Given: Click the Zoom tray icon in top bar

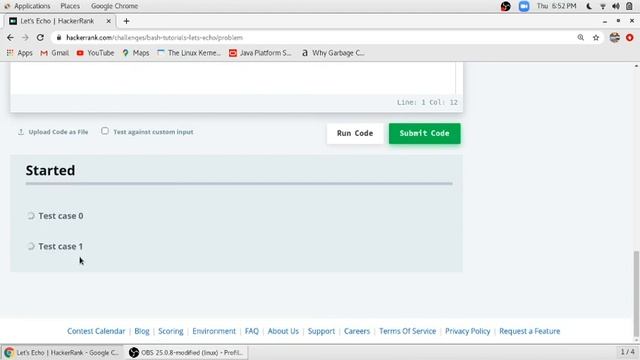Looking at the screenshot, I should click(524, 6).
